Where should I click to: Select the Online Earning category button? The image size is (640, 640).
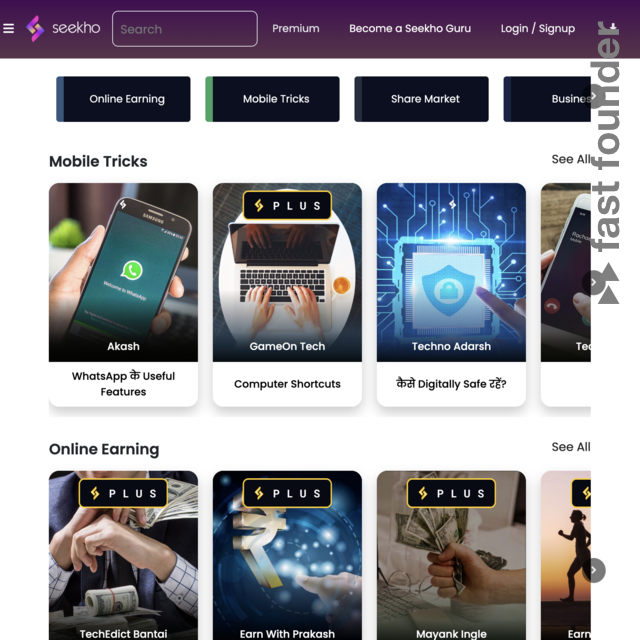123,99
